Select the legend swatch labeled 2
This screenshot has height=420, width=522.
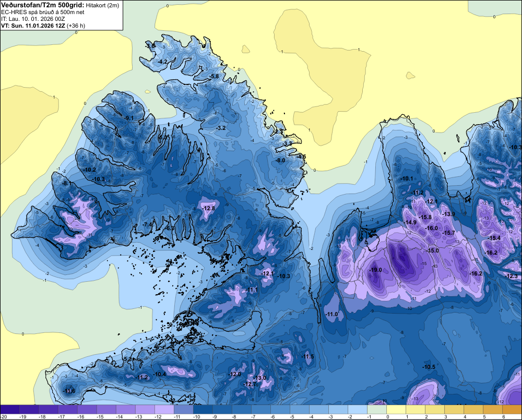(435, 409)
